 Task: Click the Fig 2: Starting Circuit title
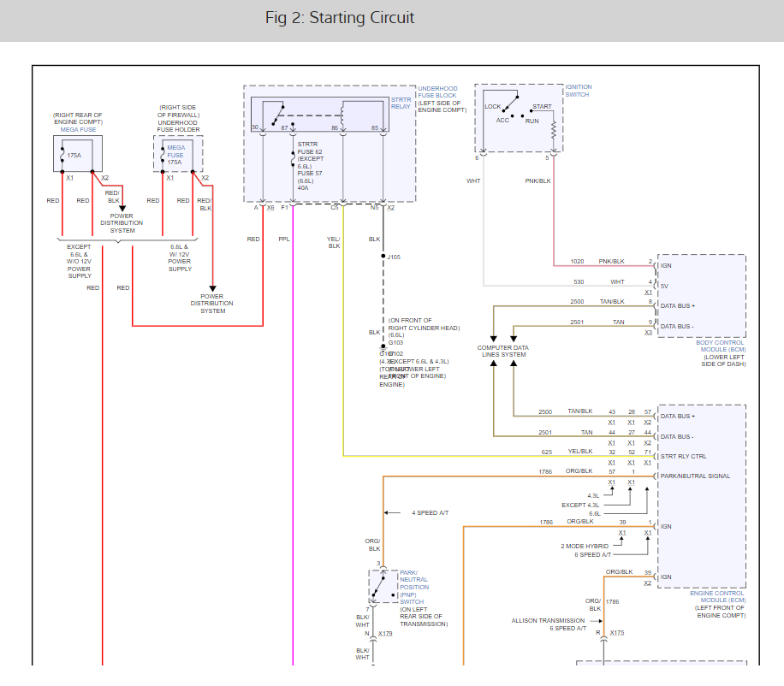340,18
